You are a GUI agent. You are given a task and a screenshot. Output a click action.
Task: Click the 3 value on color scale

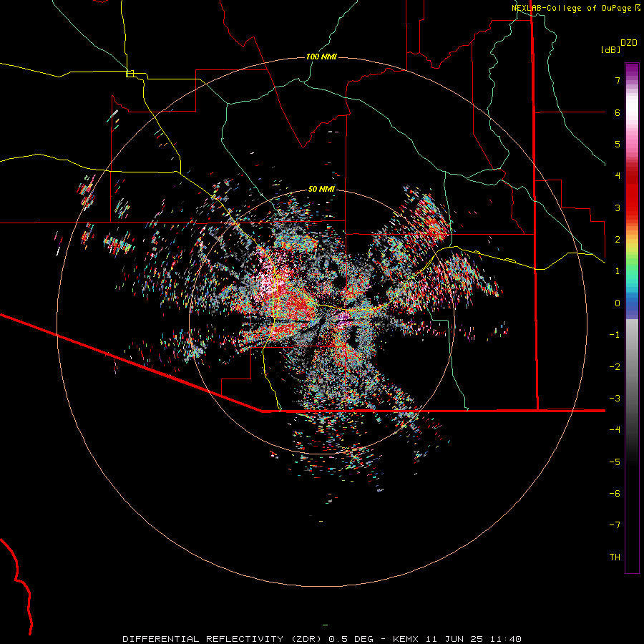pos(618,208)
